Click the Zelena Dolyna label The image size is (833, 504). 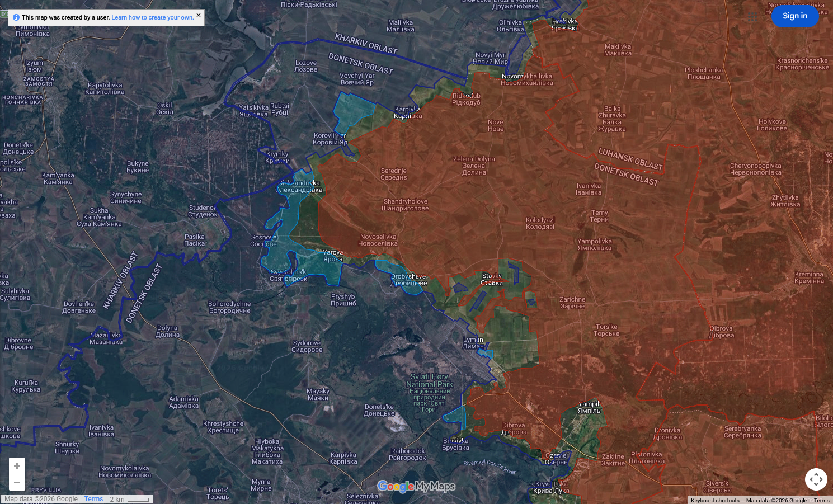pos(474,166)
